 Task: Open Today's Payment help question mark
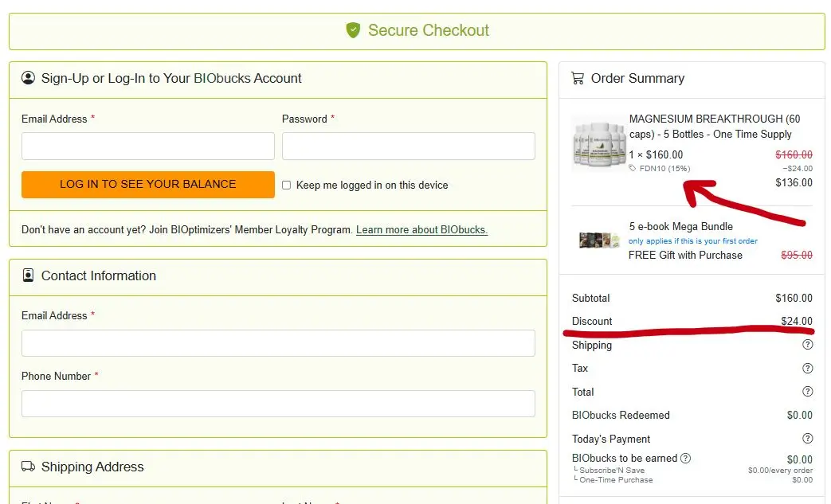coord(807,439)
